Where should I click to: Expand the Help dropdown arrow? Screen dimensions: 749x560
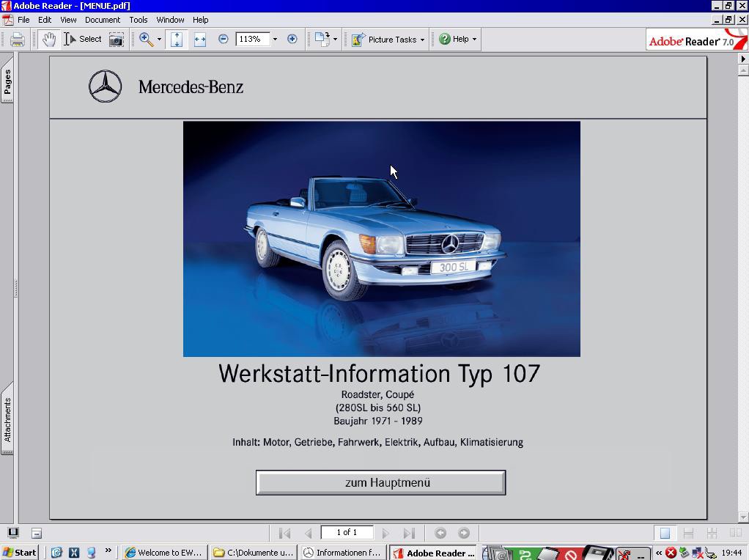pos(474,39)
